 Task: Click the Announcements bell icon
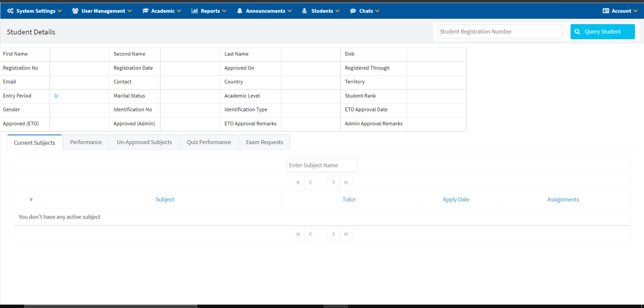[240, 11]
